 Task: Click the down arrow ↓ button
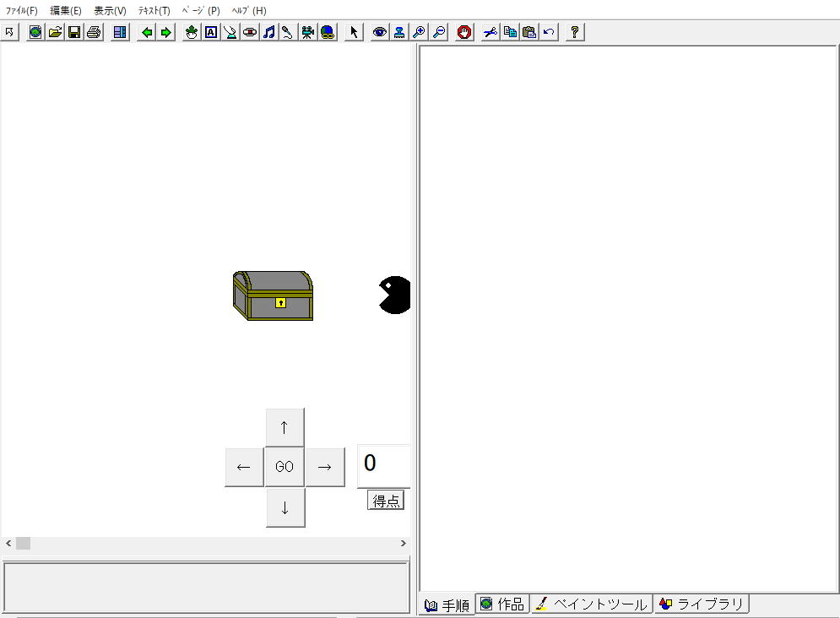tap(285, 507)
